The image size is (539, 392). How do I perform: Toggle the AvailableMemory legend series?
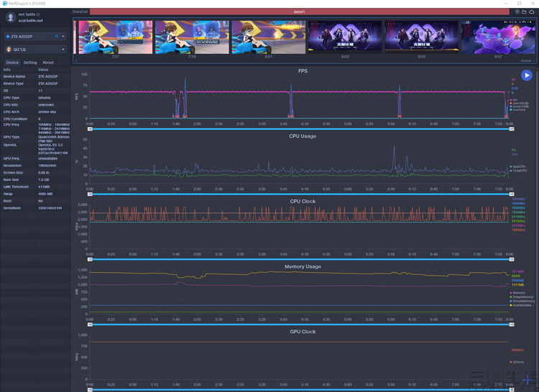tap(522, 305)
